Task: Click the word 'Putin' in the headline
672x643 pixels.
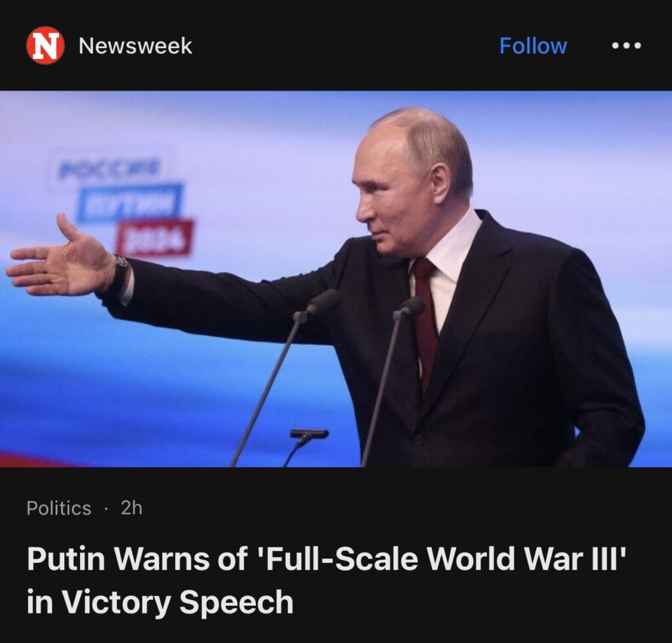Action: 66,558
